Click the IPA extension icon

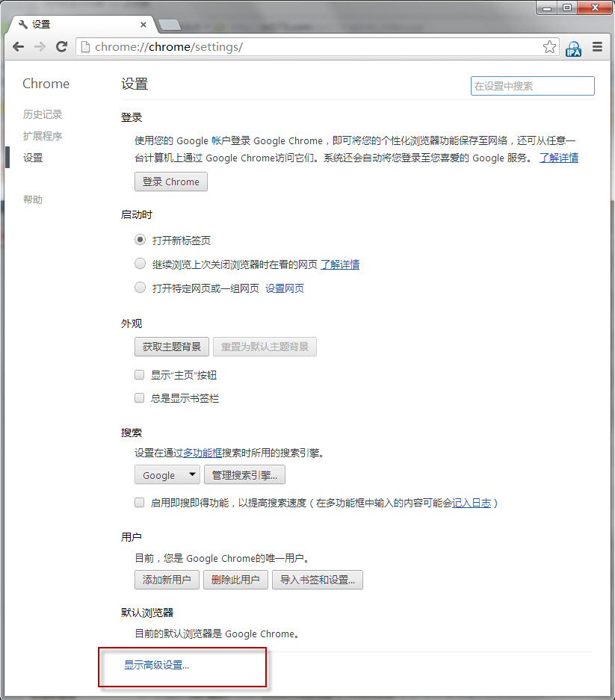[573, 48]
